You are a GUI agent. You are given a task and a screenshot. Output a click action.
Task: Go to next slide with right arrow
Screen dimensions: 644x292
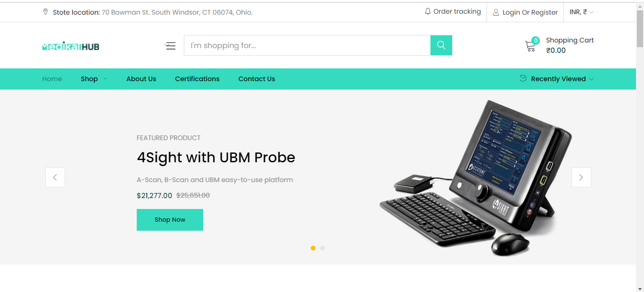[581, 177]
